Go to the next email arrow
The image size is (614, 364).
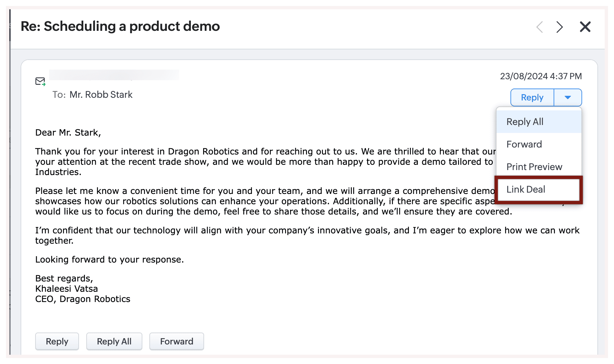pyautogui.click(x=560, y=27)
